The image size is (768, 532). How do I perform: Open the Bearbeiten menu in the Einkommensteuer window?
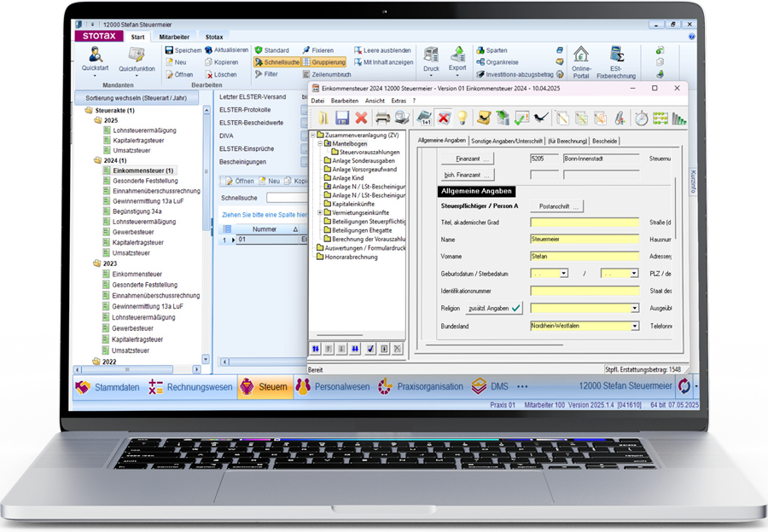[x=345, y=101]
